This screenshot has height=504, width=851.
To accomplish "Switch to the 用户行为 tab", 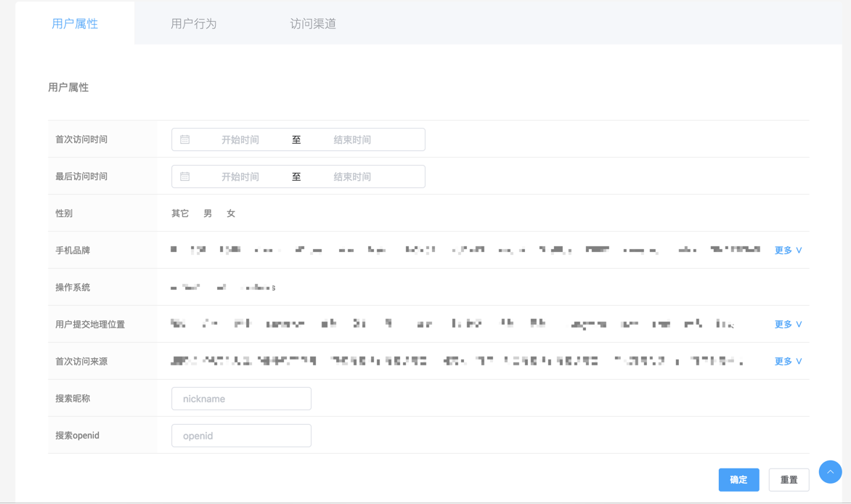I will (194, 24).
